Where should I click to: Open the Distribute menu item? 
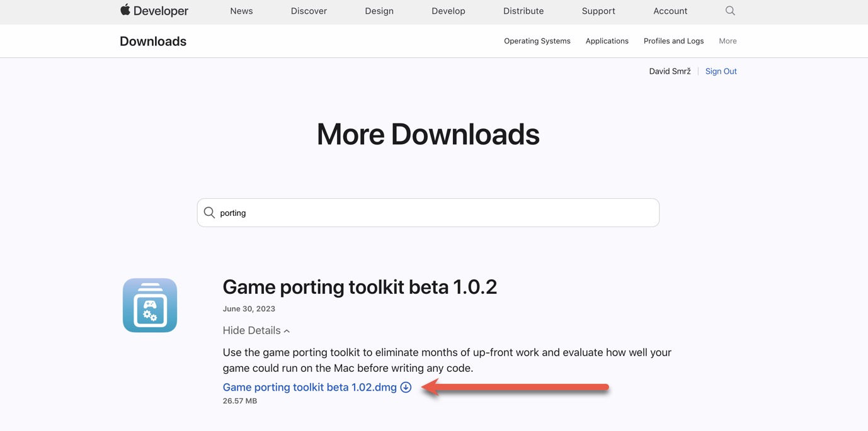523,11
